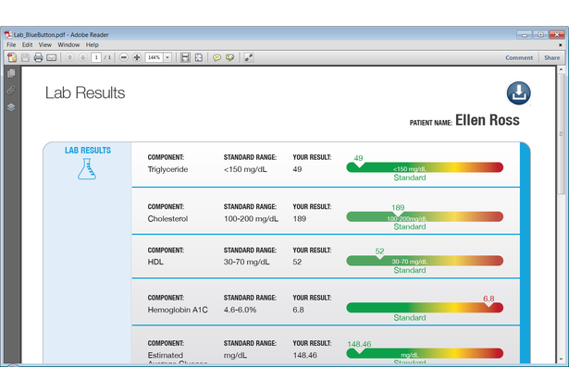Click the lab flask icon
Image resolution: width=569 pixels, height=392 pixels.
point(87,169)
